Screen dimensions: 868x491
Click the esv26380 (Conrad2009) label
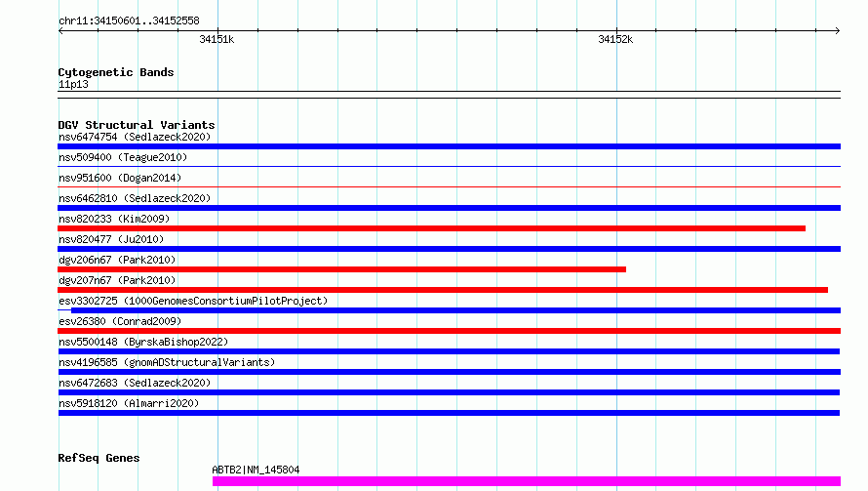tap(120, 321)
